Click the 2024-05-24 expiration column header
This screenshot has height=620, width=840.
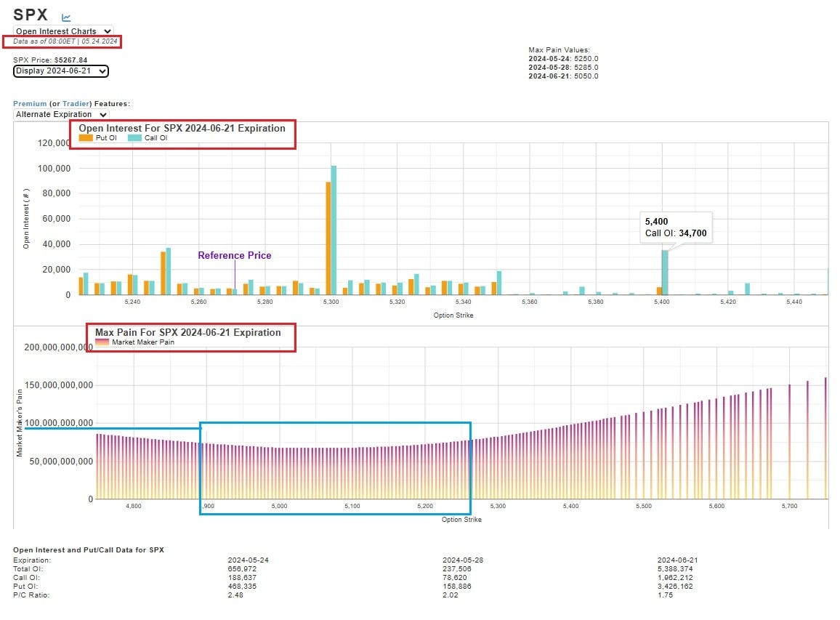[x=248, y=560]
